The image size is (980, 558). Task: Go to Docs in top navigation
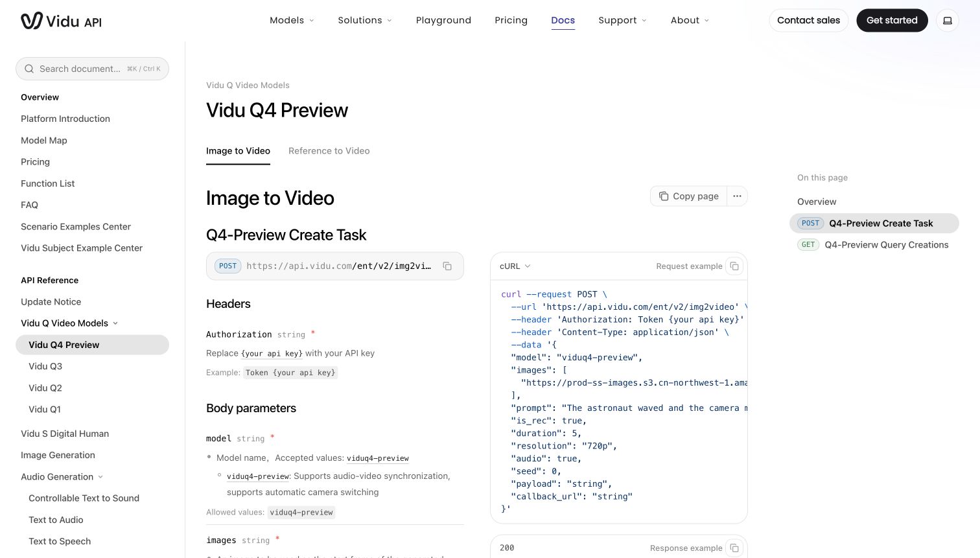click(x=563, y=21)
